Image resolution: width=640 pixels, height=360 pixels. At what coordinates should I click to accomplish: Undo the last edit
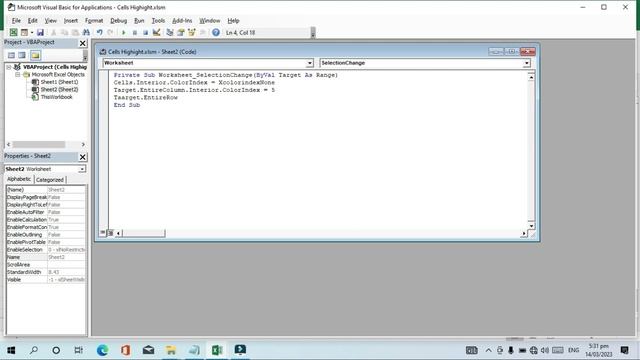tap(99, 32)
